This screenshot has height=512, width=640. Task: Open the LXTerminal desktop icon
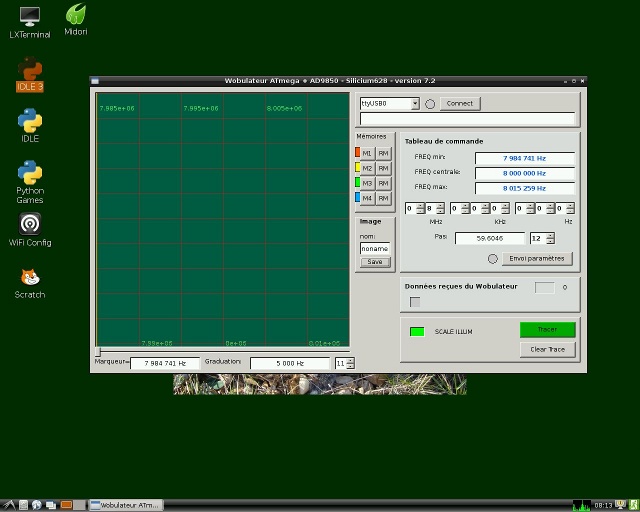click(30, 17)
